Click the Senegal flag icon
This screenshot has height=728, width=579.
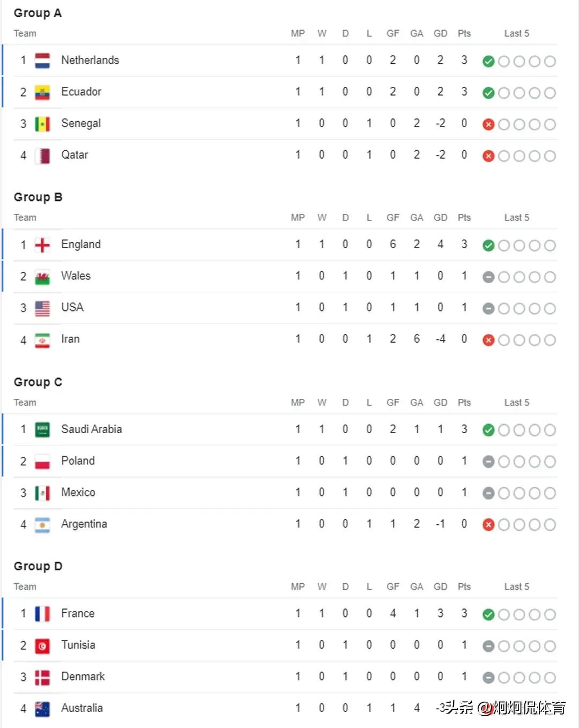pos(42,124)
